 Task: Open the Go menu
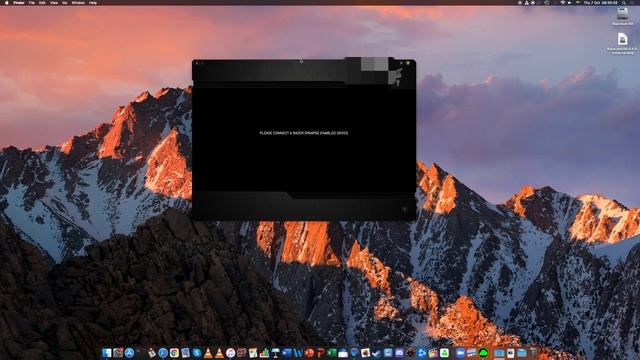coord(65,2)
